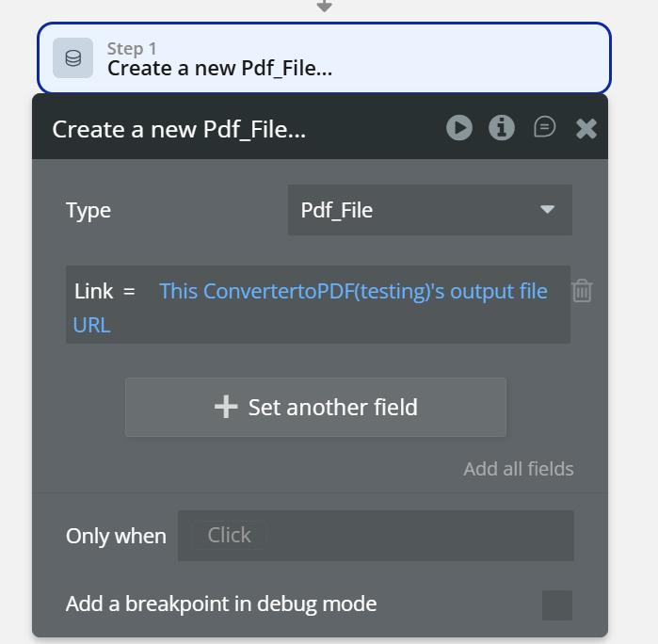Click the plus icon beside Set another field
Image resolution: width=658 pixels, height=644 pixels.
[226, 407]
